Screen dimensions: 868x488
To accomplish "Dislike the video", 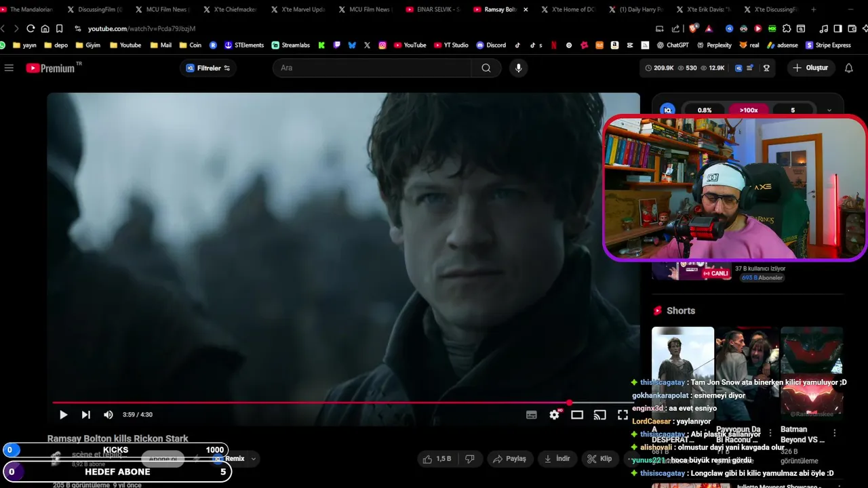I will point(469,459).
